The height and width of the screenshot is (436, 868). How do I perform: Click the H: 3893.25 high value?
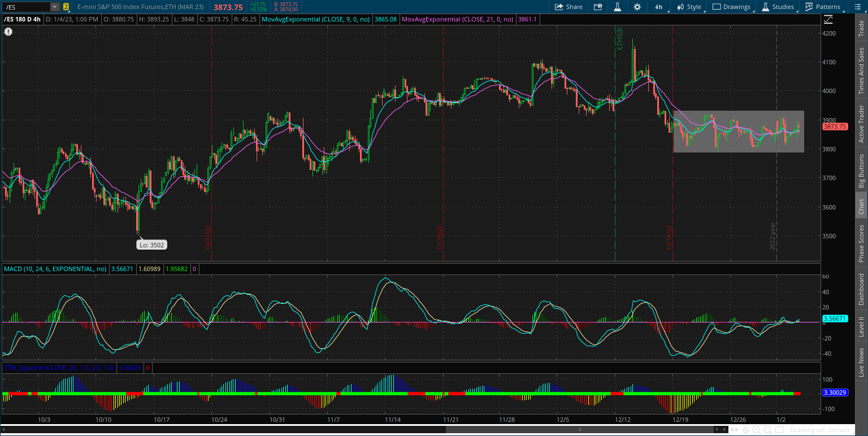[x=154, y=19]
